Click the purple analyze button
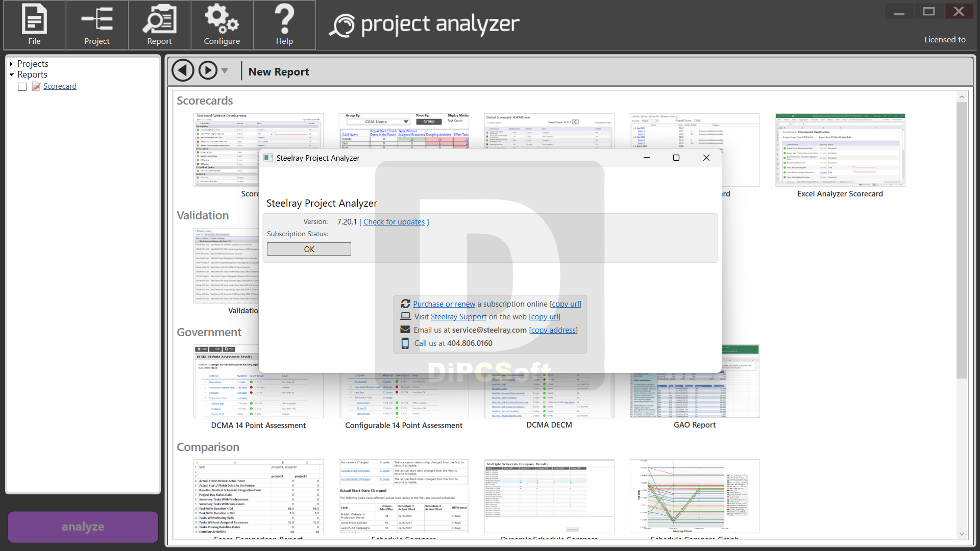The image size is (980, 551). 83,527
